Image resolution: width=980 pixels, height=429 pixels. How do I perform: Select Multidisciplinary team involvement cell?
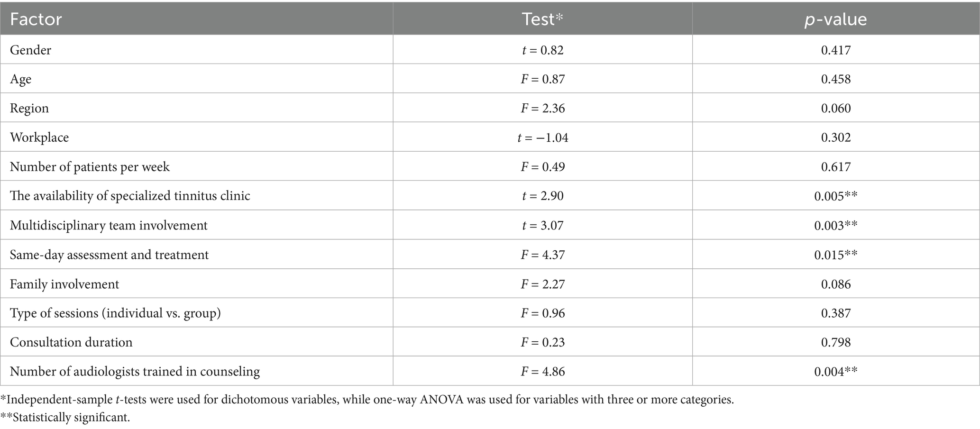[x=109, y=225]
